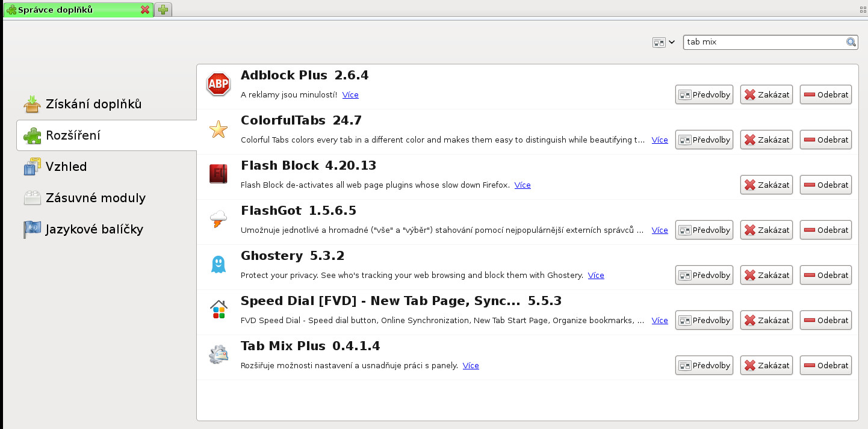This screenshot has width=868, height=429.
Task: Click the Jazykové balíčky flag icon
Action: (32, 229)
